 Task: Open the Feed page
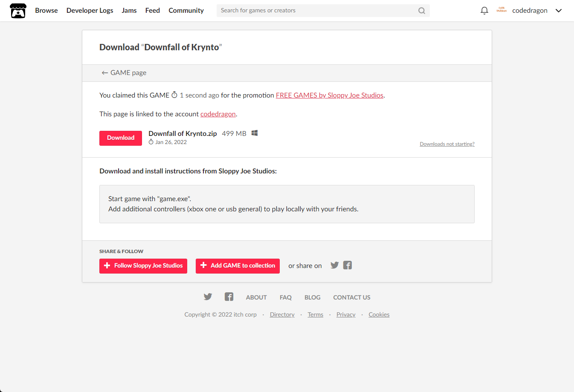[153, 11]
